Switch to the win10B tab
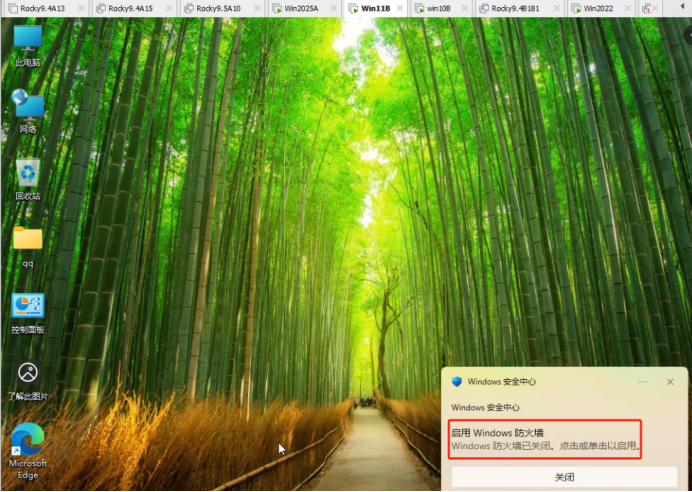Image resolution: width=692 pixels, height=492 pixels. [x=440, y=8]
